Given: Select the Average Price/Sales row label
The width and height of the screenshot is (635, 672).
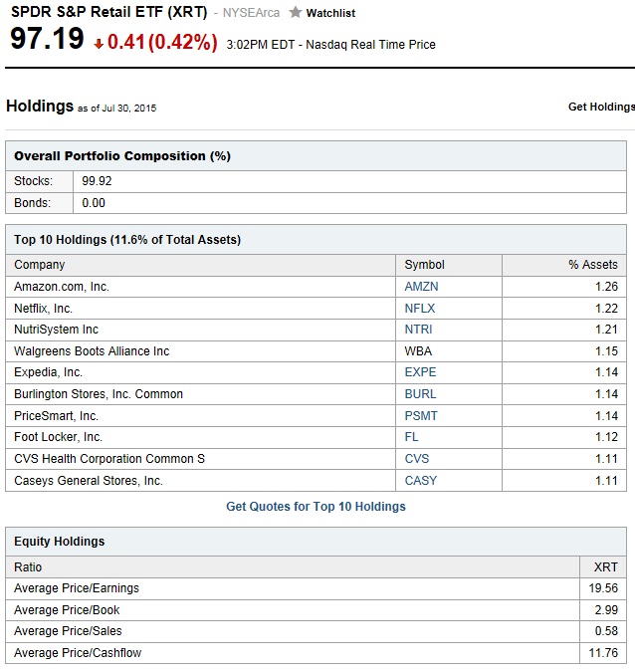Looking at the screenshot, I should coord(68,631).
